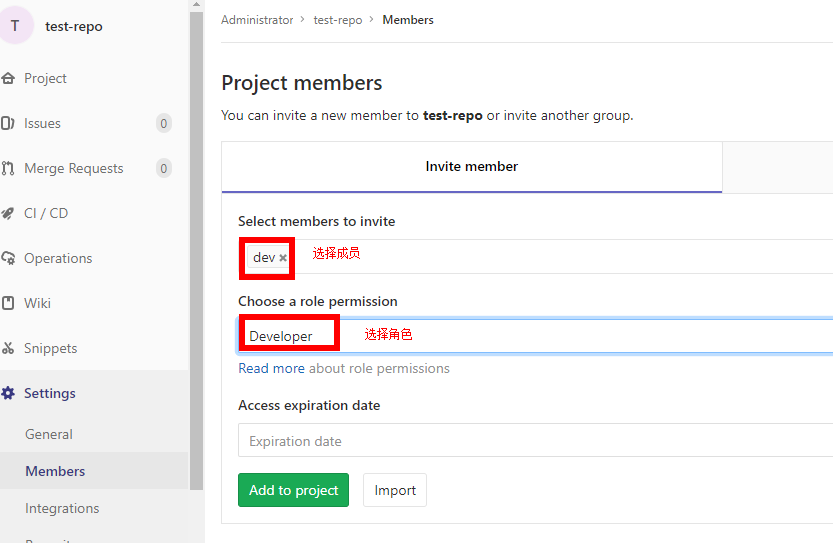Click the Add to project button
833x543 pixels.
pos(293,490)
